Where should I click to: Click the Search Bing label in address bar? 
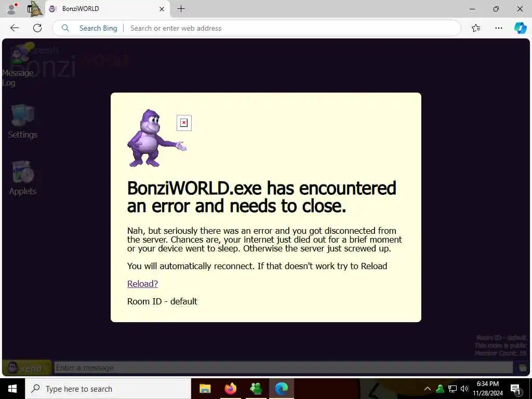(x=98, y=28)
